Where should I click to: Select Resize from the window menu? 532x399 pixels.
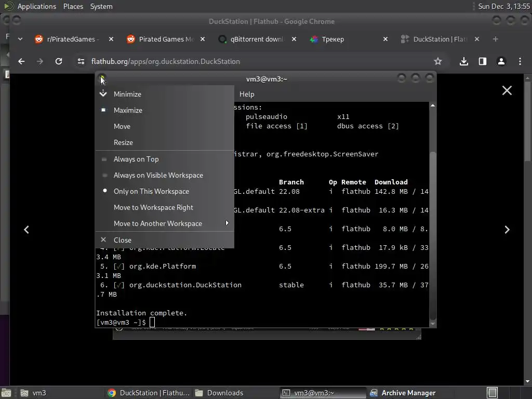(165, 142)
